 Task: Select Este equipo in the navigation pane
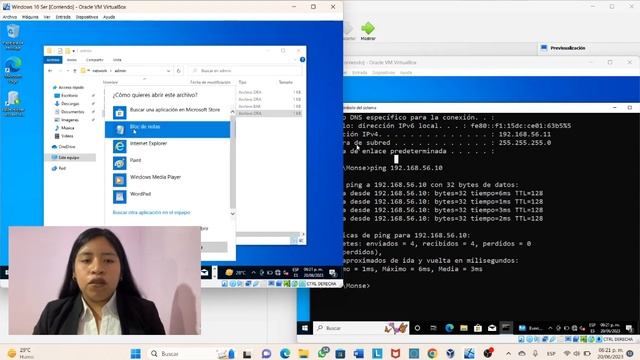(69, 158)
